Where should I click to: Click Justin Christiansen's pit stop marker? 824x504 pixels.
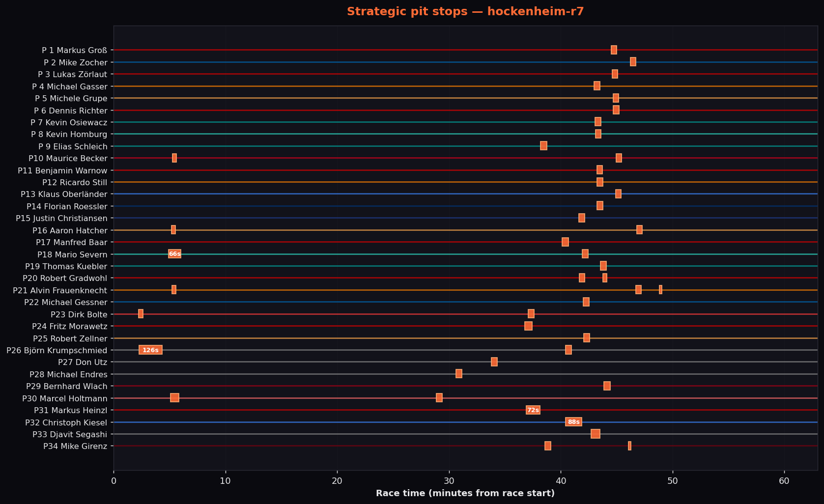582,218
